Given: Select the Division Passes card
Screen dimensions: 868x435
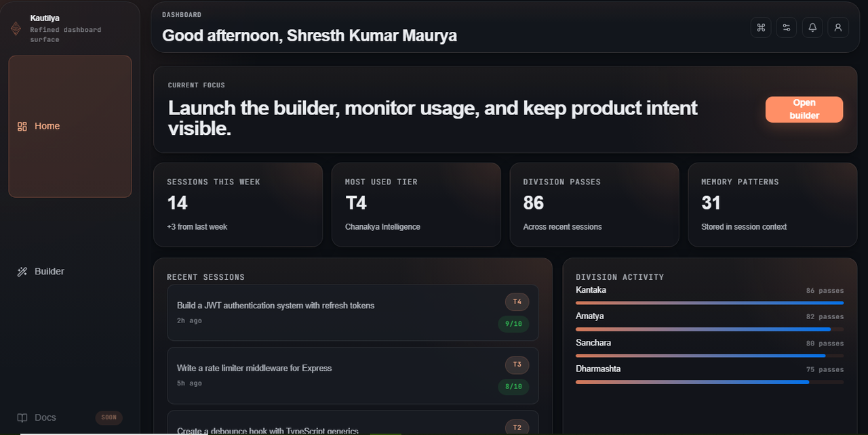Looking at the screenshot, I should coord(594,205).
